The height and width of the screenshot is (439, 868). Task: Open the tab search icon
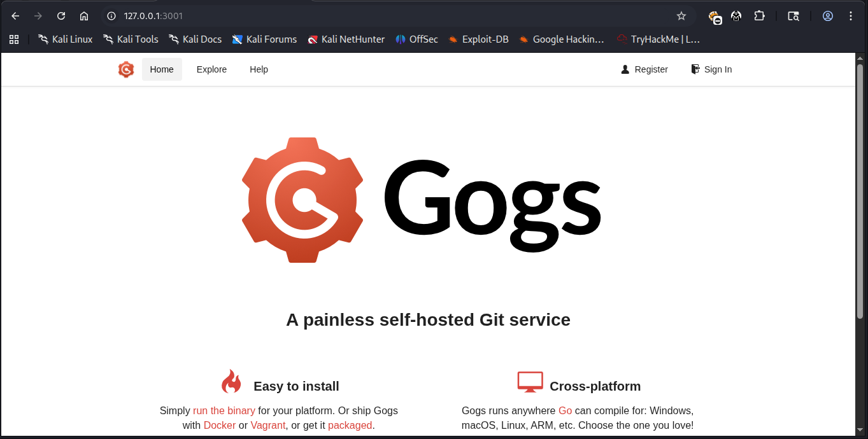click(793, 16)
